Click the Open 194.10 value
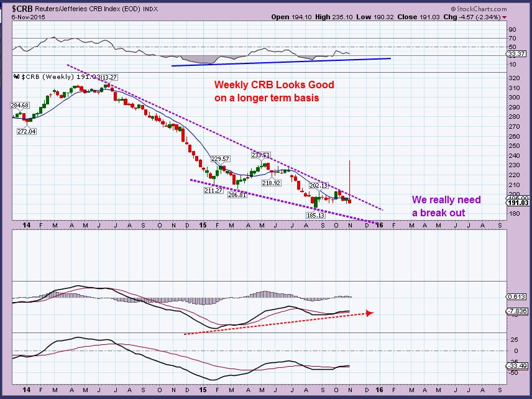532x399 pixels. click(x=291, y=17)
